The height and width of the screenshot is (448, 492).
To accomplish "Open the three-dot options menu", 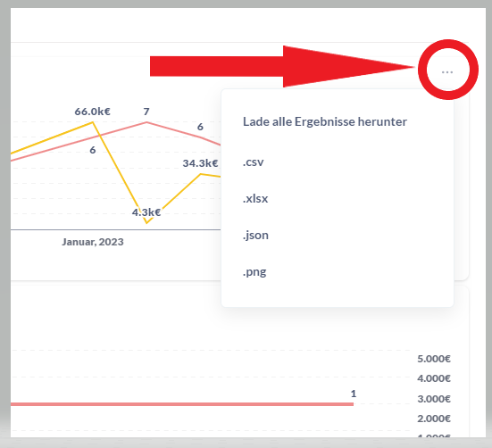I will click(446, 72).
